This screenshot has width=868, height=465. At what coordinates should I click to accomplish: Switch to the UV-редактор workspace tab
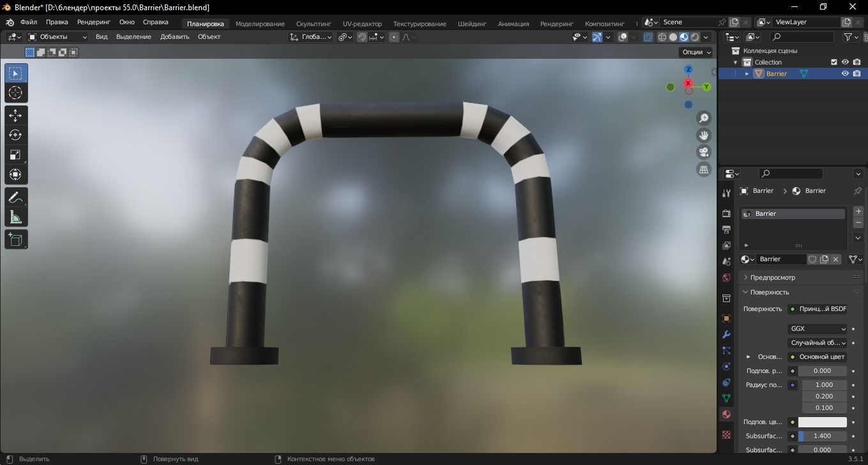362,24
